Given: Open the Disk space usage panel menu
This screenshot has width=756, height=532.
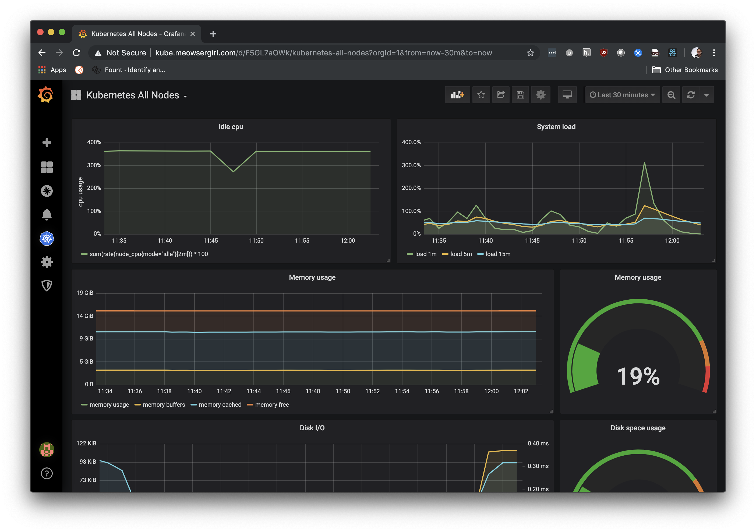Looking at the screenshot, I should 638,428.
